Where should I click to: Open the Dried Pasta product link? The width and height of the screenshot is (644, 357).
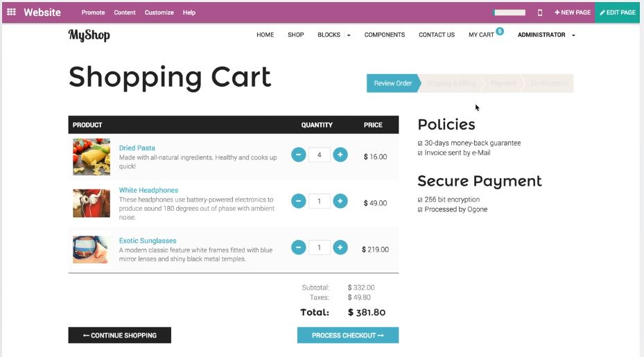click(x=137, y=148)
